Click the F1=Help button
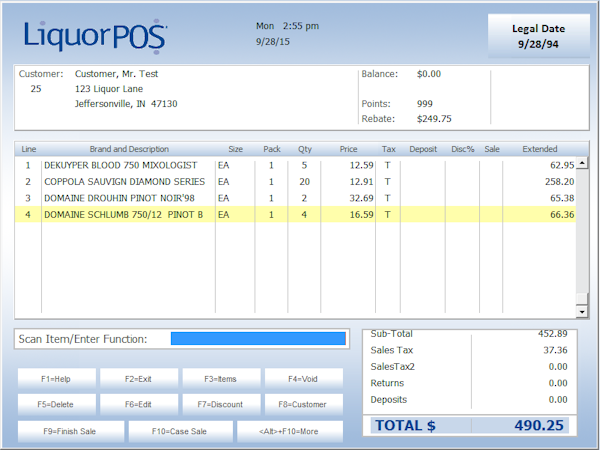 [56, 379]
